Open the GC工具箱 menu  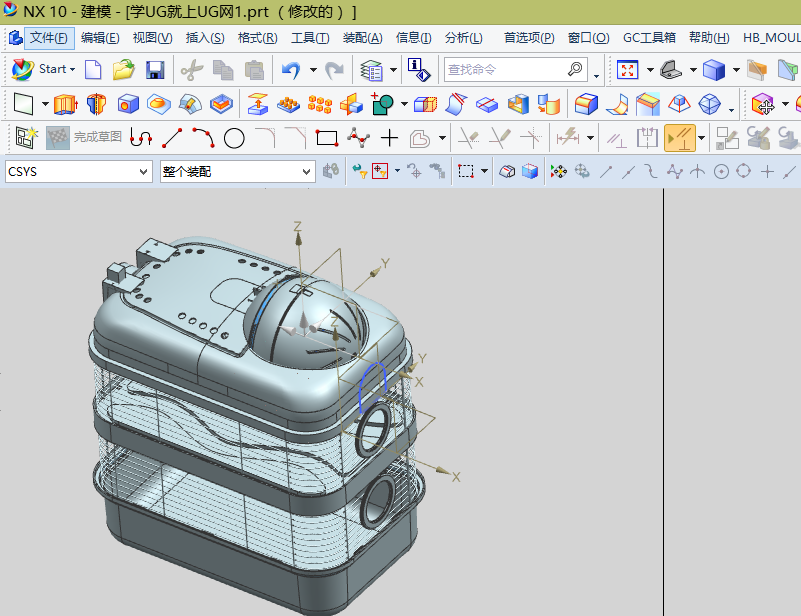click(649, 38)
